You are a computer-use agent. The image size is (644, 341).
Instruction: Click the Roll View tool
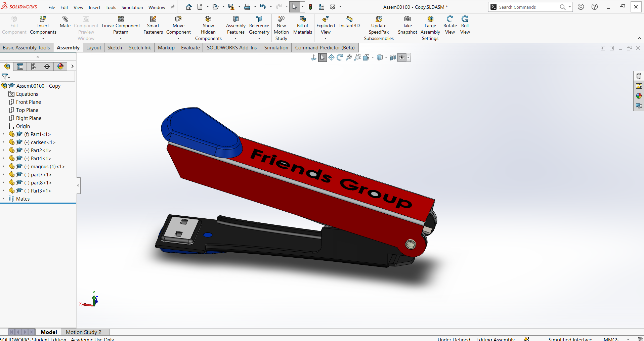(x=465, y=26)
